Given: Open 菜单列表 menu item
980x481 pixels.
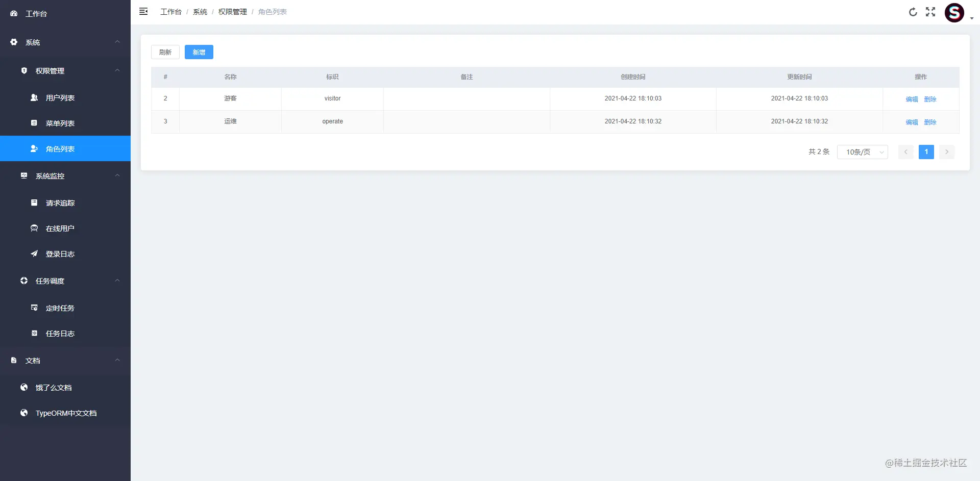Looking at the screenshot, I should click(x=65, y=123).
